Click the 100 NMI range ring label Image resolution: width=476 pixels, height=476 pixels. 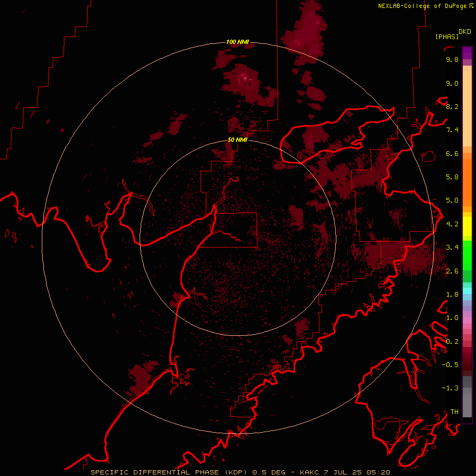(237, 42)
